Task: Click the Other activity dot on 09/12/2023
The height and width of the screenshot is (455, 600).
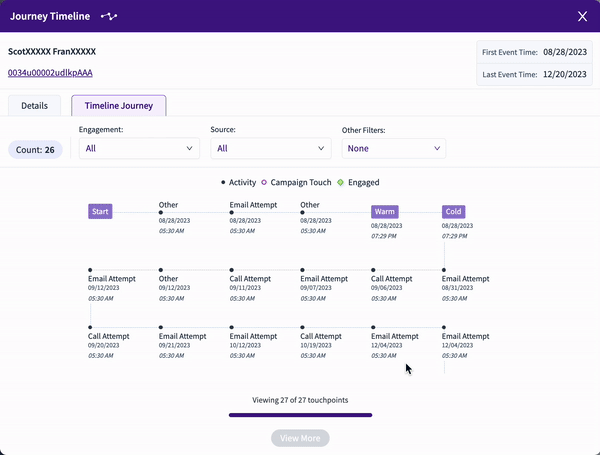Action: point(161,270)
